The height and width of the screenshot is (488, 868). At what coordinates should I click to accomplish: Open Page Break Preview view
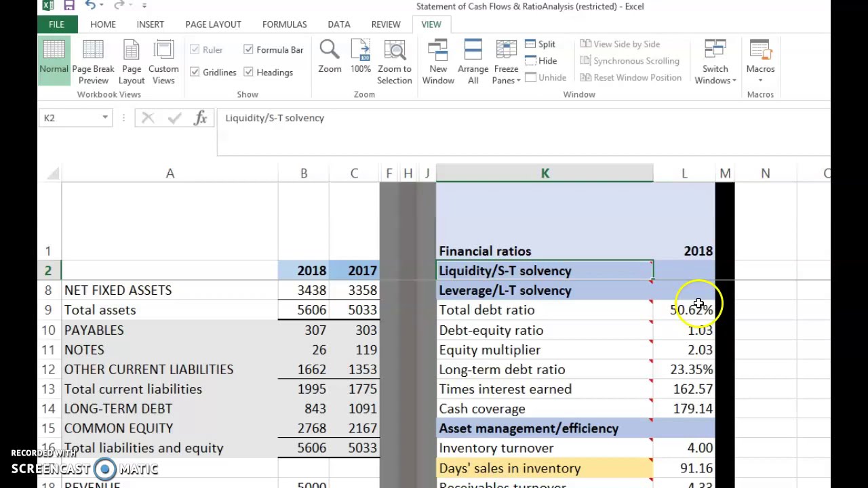(x=93, y=61)
